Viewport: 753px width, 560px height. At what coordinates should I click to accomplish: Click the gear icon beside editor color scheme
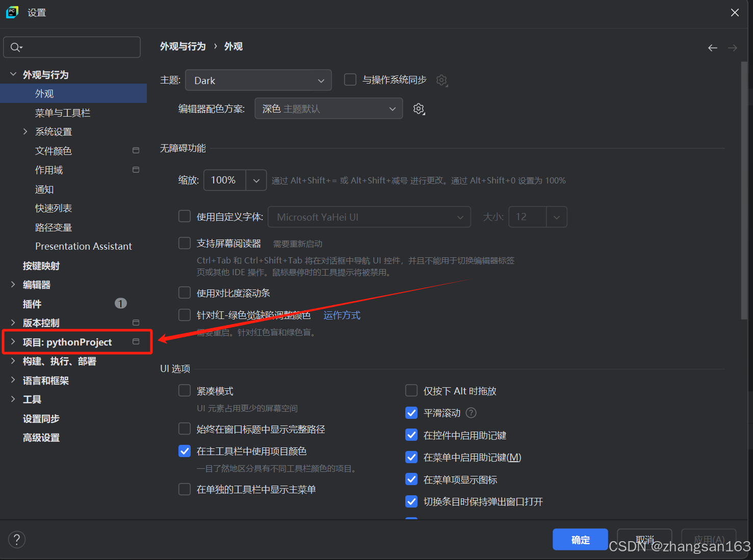point(419,109)
